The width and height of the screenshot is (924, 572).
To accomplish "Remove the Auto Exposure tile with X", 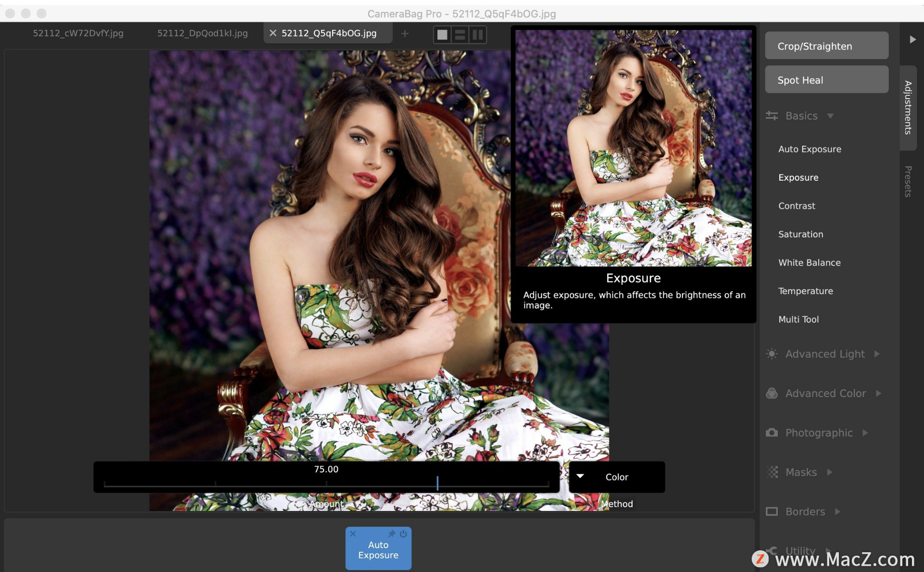I will (353, 533).
